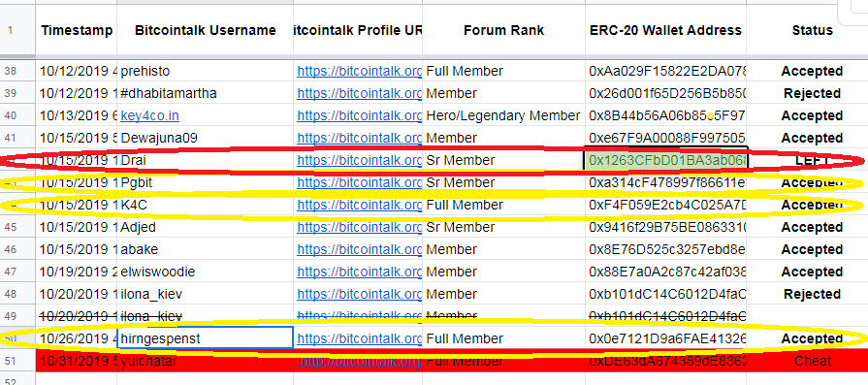
Task: Select the Timestamp column header cell
Action: (x=77, y=30)
